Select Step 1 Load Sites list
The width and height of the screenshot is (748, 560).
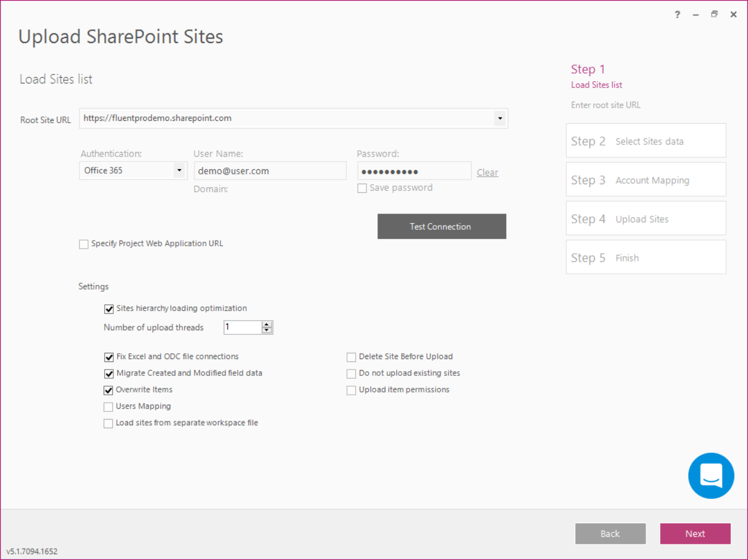click(597, 76)
